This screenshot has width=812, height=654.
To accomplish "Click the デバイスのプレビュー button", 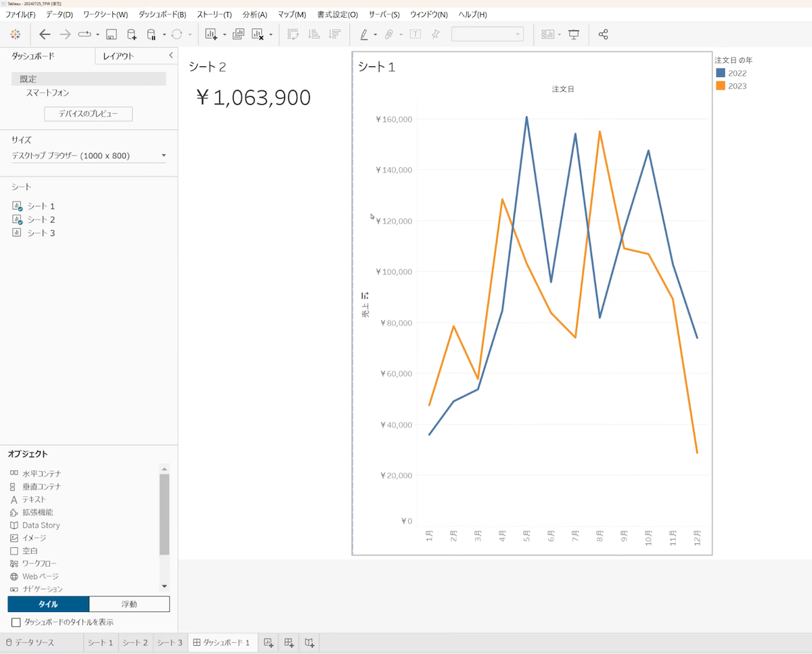I will (88, 114).
